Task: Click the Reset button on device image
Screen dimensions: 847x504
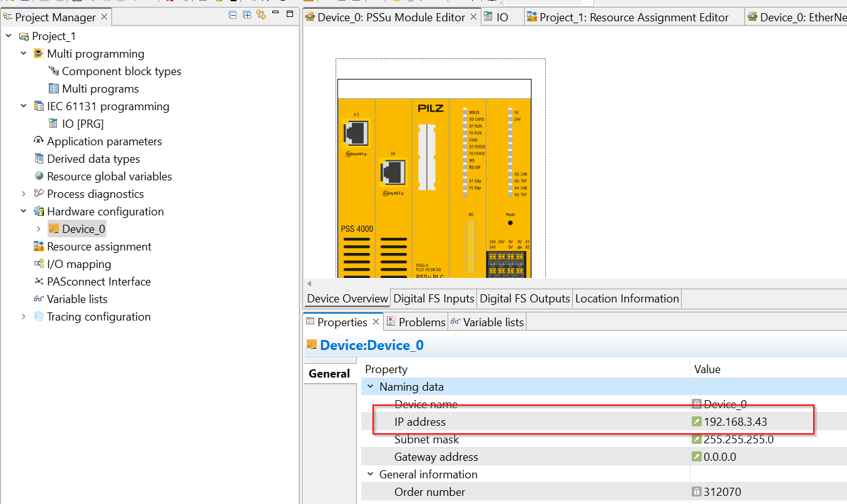Action: [510, 222]
